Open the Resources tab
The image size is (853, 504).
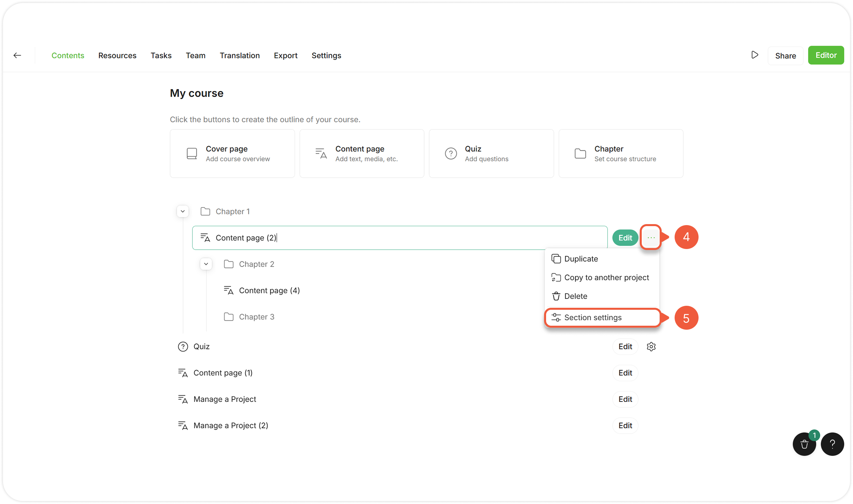[x=117, y=55]
